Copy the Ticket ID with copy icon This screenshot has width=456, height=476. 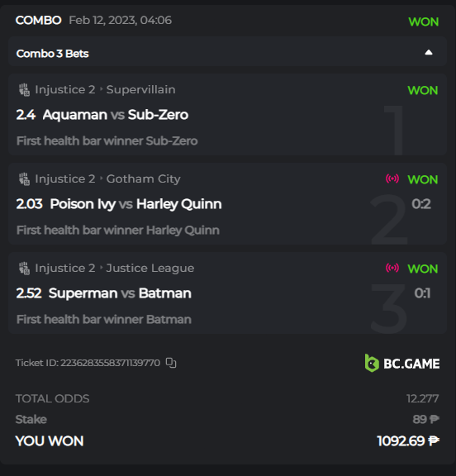pyautogui.click(x=171, y=363)
